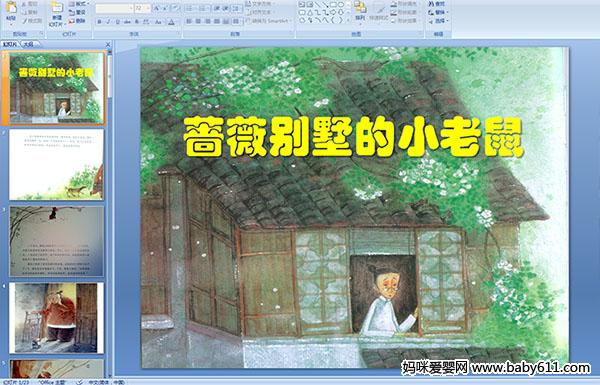Image resolution: width=600 pixels, height=385 pixels.
Task: Close the slides thumbnail pane
Action: [x=108, y=44]
